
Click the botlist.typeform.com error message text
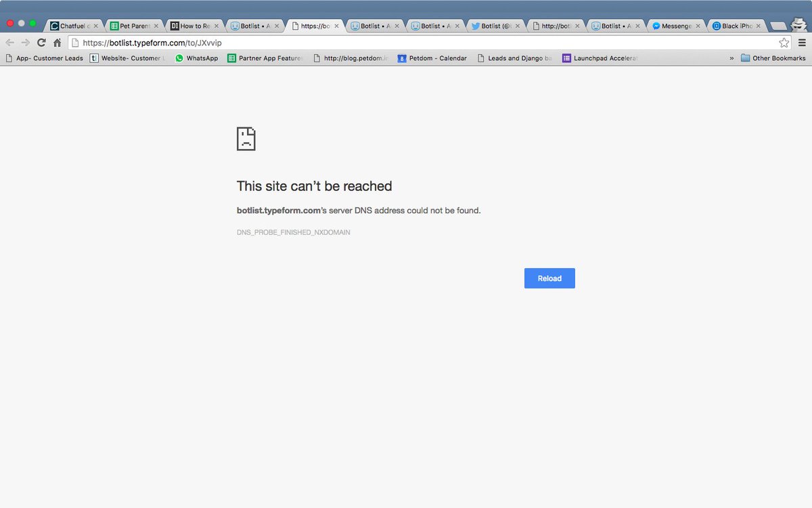click(359, 211)
